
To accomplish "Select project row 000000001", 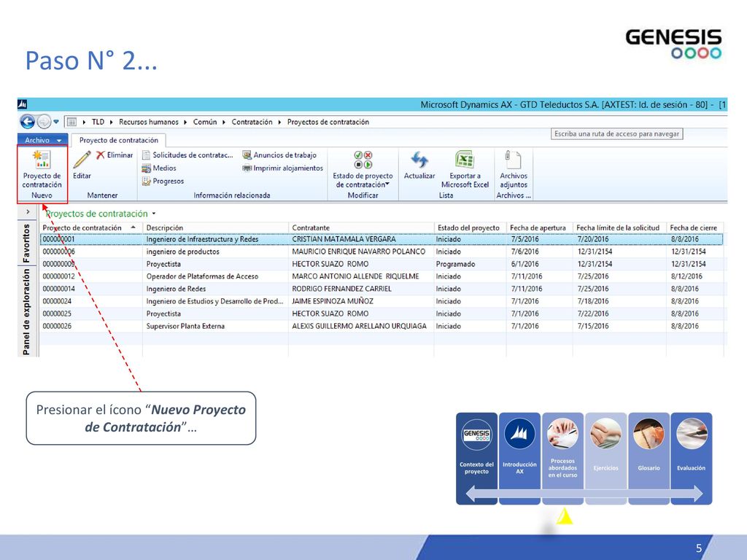I will coord(381,239).
